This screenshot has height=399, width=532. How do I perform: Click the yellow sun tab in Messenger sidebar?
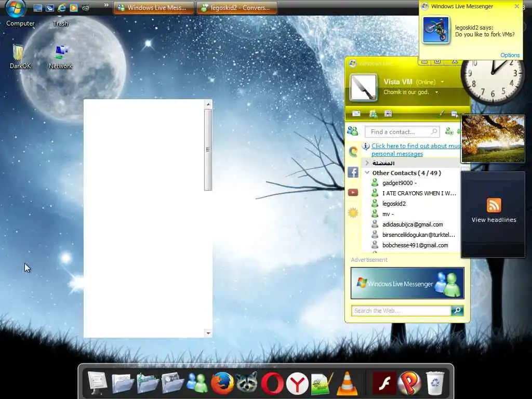(353, 212)
